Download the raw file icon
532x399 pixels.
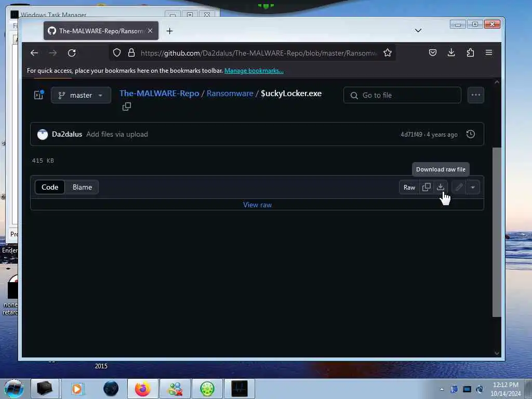441,187
